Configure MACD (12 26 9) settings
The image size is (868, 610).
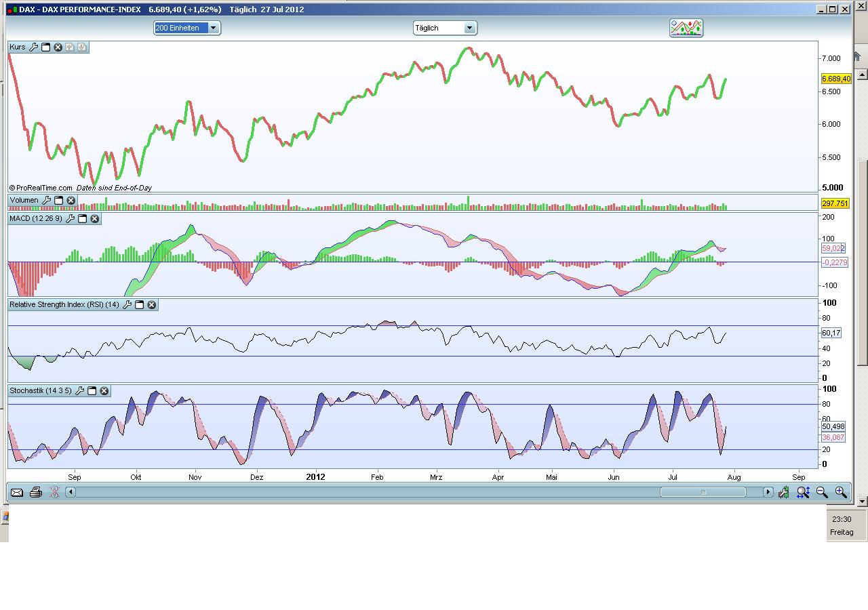point(70,219)
